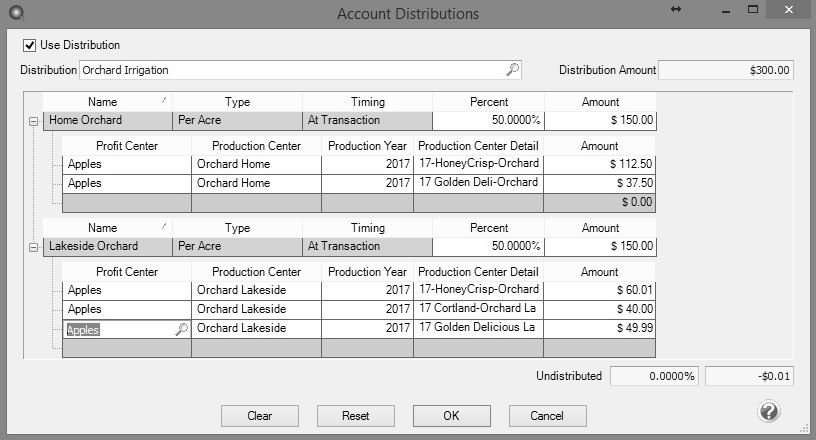Click the Timing column header above Home Orchard
816x440 pixels.
point(367,102)
